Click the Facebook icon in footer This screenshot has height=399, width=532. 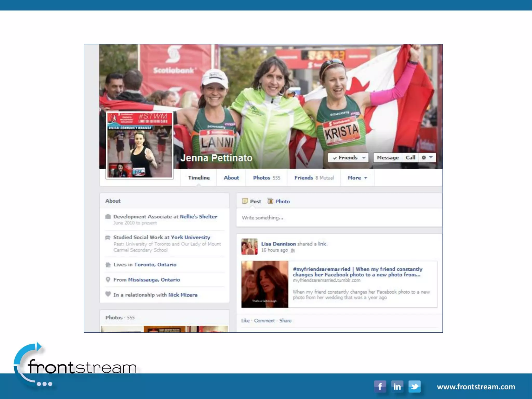[x=380, y=387]
